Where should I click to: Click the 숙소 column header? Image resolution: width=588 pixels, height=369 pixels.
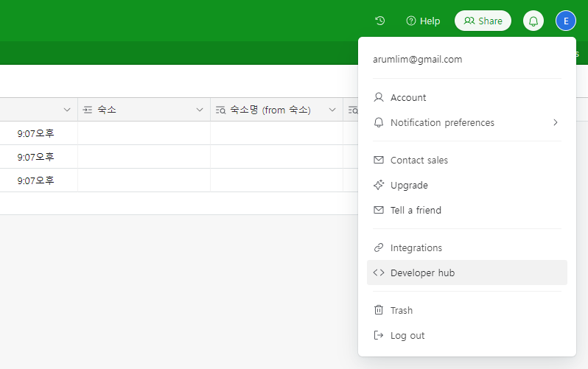coord(144,110)
